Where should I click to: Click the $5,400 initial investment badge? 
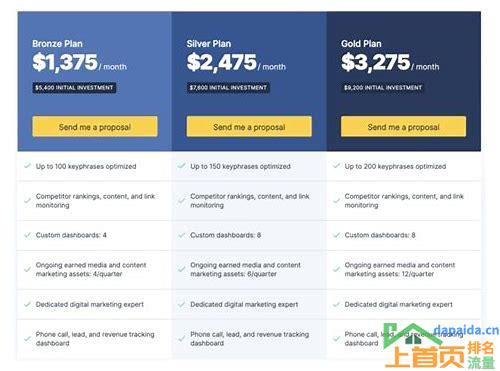tap(74, 88)
